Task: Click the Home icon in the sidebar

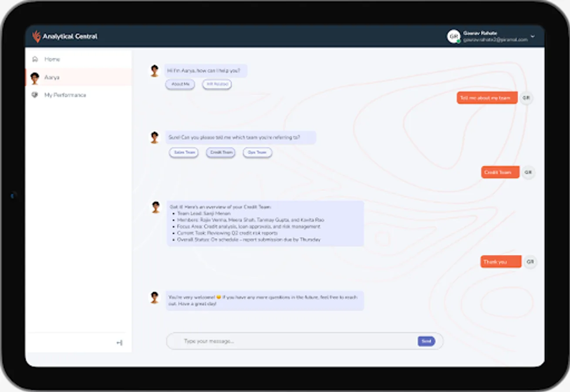Action: tap(36, 59)
